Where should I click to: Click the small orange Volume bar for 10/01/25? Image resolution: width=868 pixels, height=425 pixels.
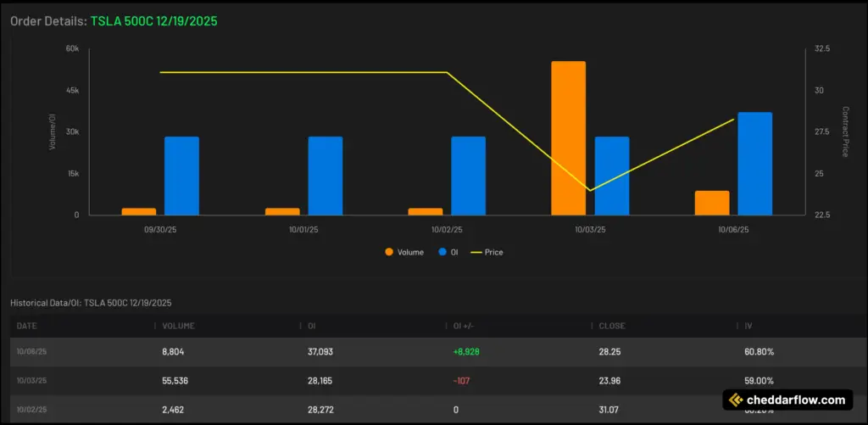[x=282, y=212]
